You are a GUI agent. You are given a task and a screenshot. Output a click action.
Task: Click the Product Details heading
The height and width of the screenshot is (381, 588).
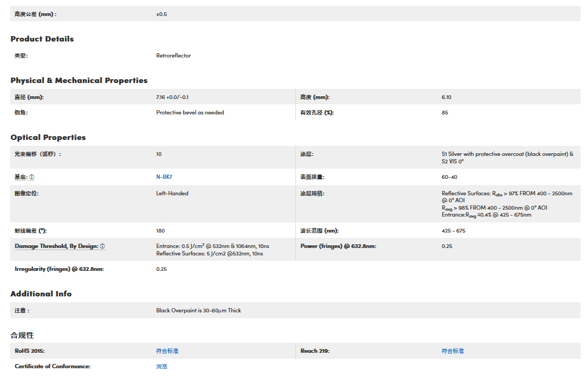point(42,39)
